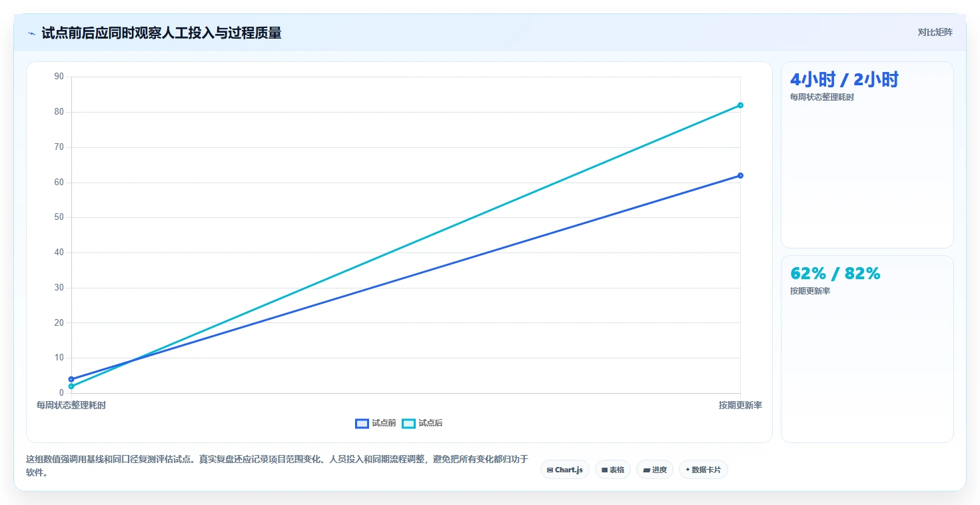Image resolution: width=980 pixels, height=505 pixels.
Task: Click the 62% / 82% card value
Action: point(835,273)
